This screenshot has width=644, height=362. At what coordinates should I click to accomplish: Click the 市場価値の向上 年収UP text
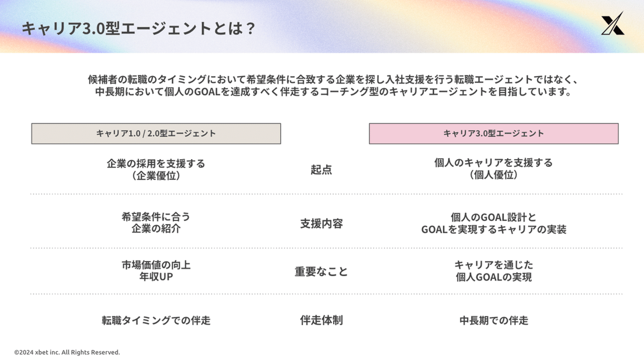(156, 271)
